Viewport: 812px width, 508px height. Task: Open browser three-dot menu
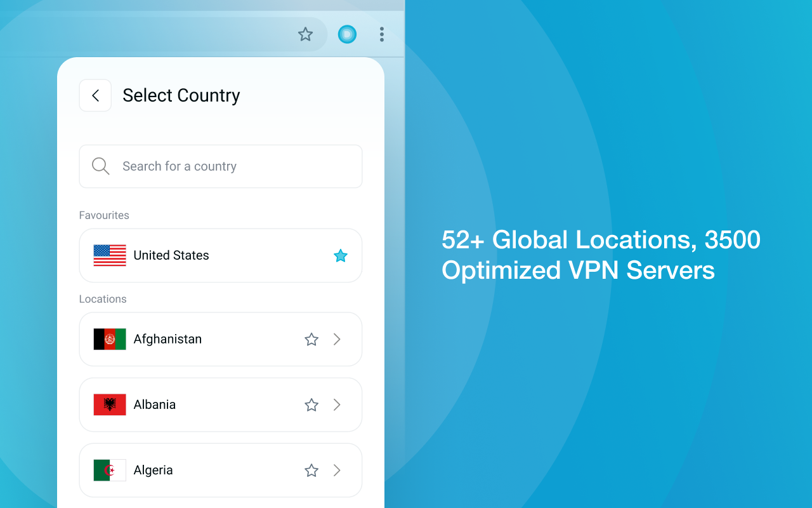click(381, 34)
